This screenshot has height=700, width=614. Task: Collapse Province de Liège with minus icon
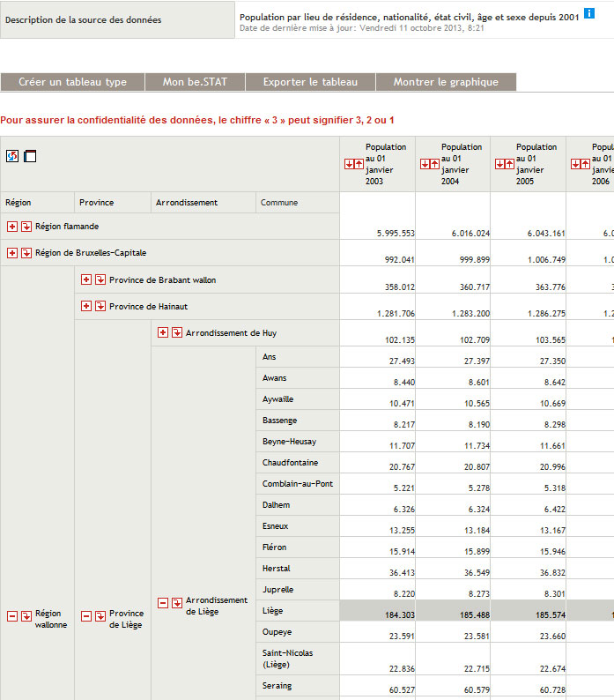tap(86, 616)
